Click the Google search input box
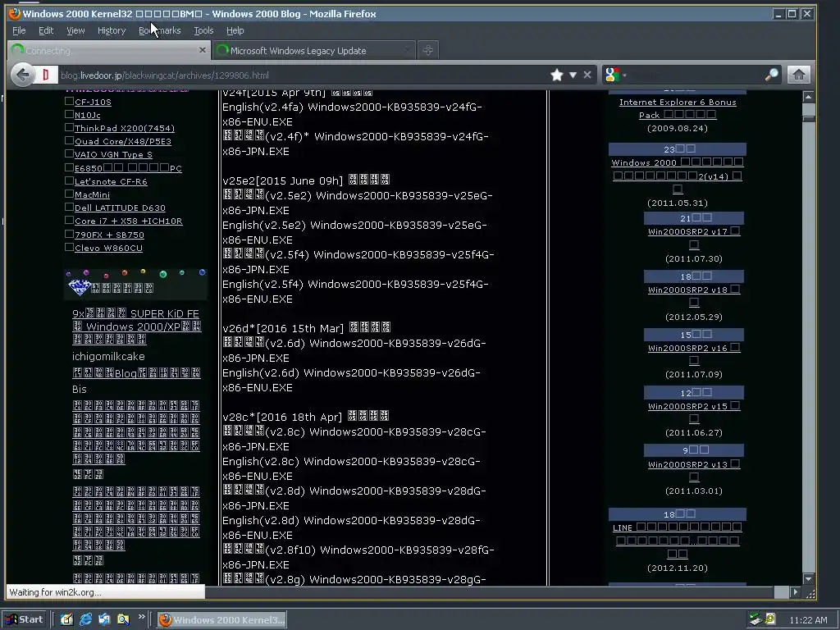The height and width of the screenshot is (630, 840). pyautogui.click(x=696, y=75)
